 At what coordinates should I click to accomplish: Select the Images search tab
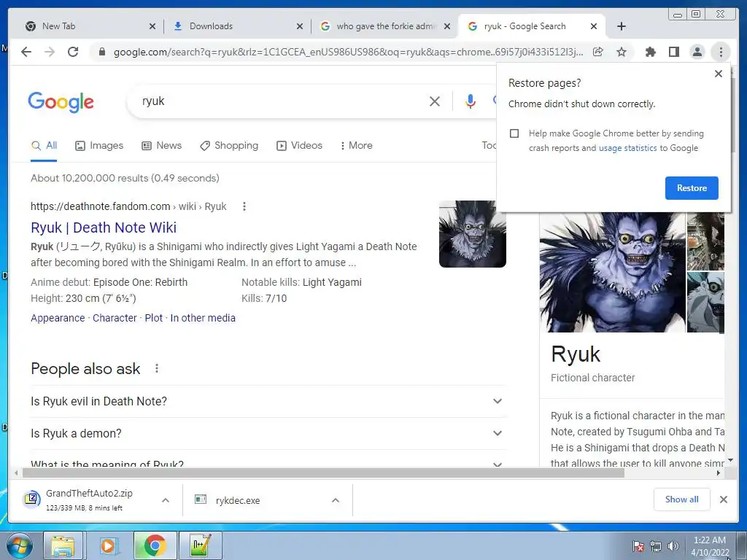99,145
